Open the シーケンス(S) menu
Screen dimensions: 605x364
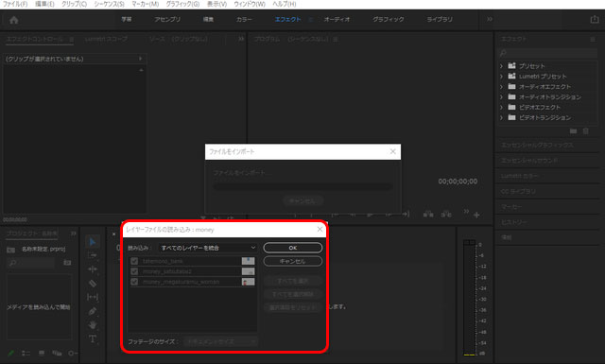click(110, 4)
